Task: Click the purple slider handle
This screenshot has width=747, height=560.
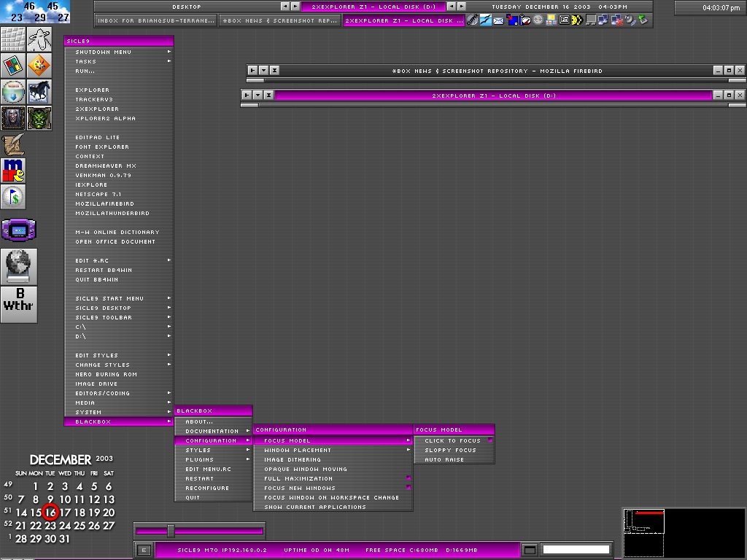Action: [x=171, y=531]
